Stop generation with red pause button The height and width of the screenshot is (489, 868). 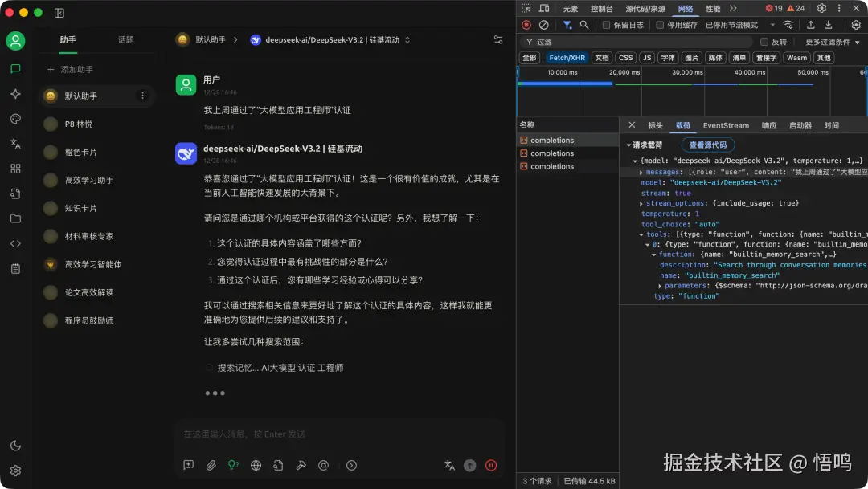pyautogui.click(x=491, y=466)
